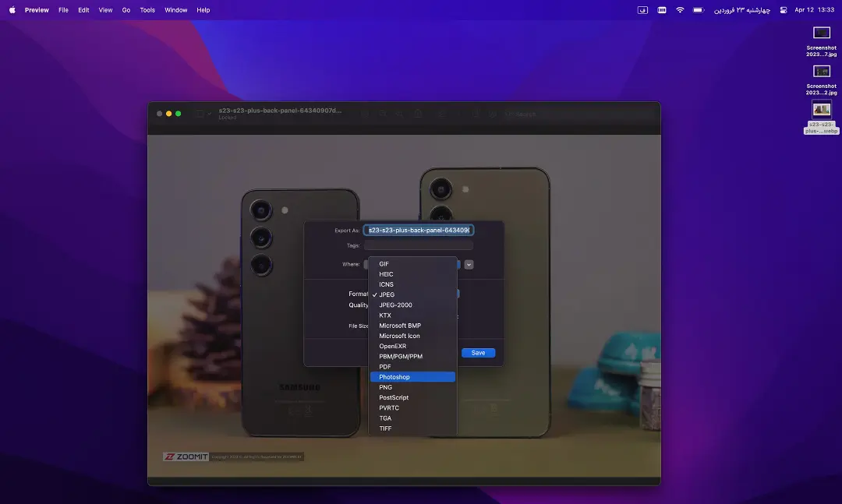Click the Rotate icon in Preview toolbar

476,114
